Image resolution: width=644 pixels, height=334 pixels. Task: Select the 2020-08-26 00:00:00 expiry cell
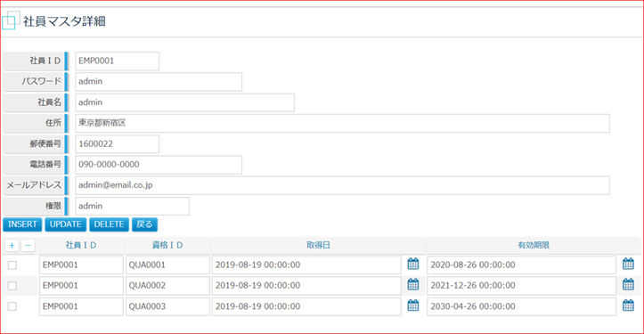pyautogui.click(x=522, y=265)
